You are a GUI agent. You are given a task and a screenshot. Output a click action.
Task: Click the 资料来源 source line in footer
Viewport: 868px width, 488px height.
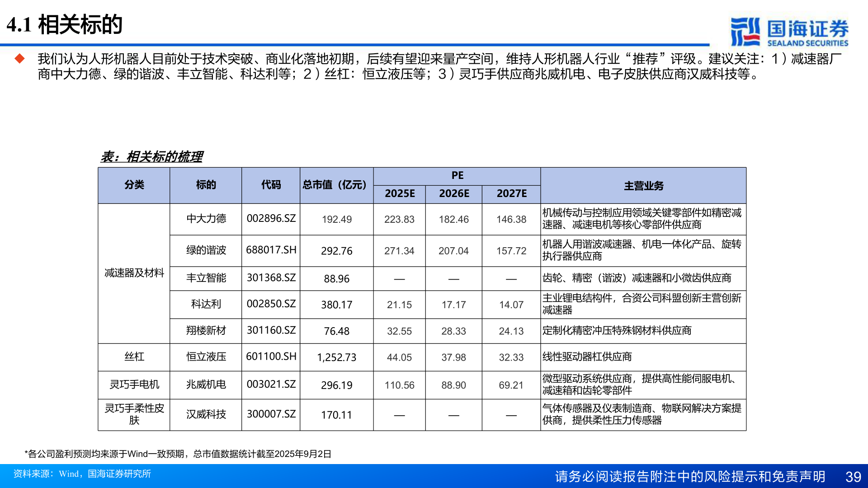[x=82, y=474]
